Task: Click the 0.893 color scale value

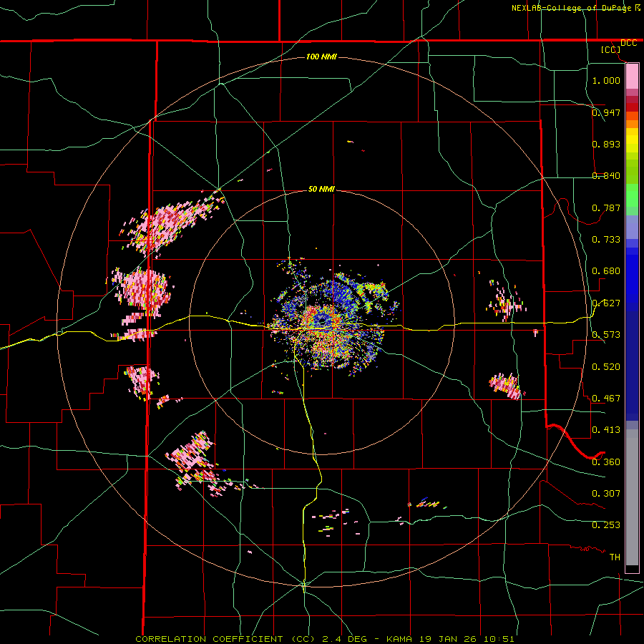Action: click(606, 144)
